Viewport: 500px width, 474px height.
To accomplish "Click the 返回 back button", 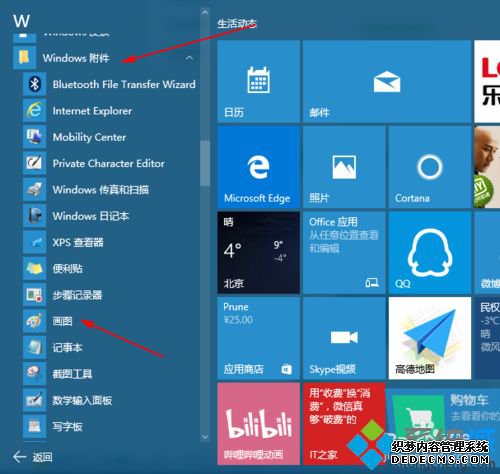I will point(33,457).
